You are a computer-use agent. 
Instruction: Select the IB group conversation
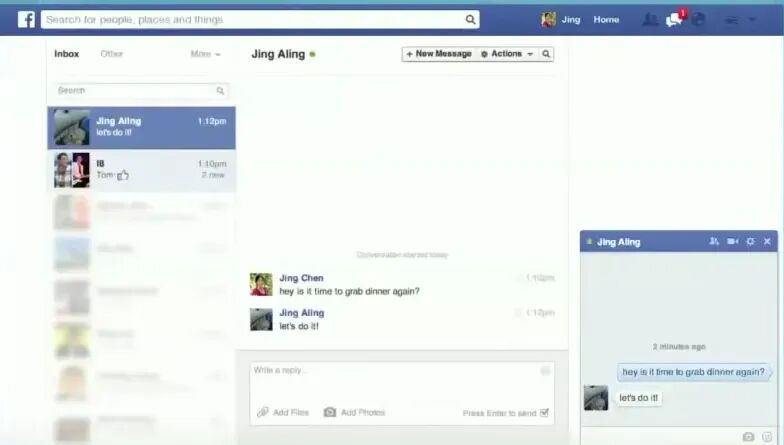coord(142,170)
